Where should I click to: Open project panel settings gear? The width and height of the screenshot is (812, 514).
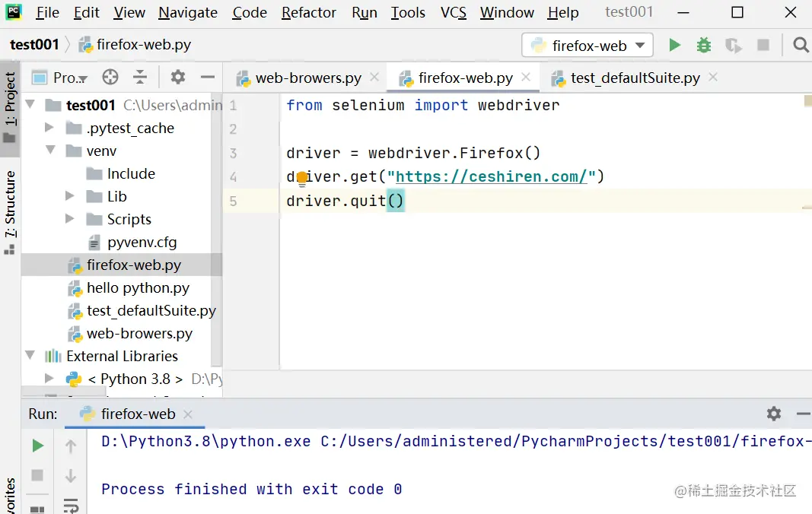(177, 77)
